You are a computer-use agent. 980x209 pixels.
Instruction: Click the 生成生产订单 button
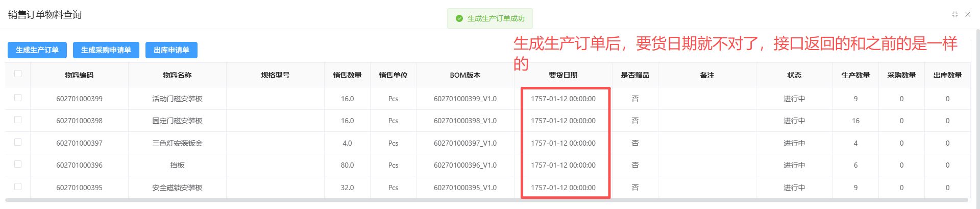(37, 50)
